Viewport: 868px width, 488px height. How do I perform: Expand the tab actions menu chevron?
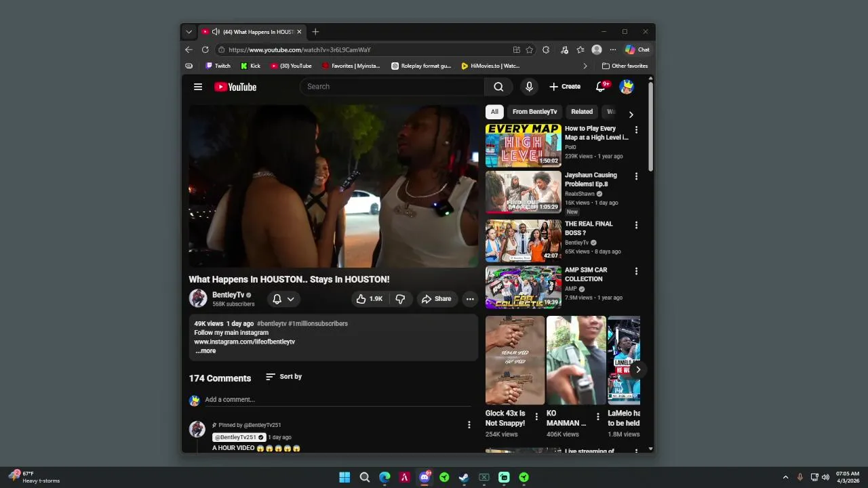point(189,32)
